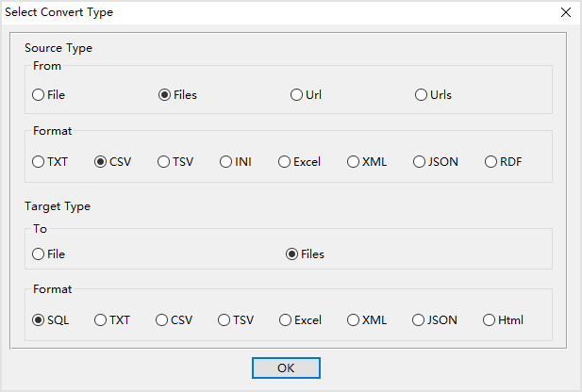Set target format to TSV

(224, 319)
